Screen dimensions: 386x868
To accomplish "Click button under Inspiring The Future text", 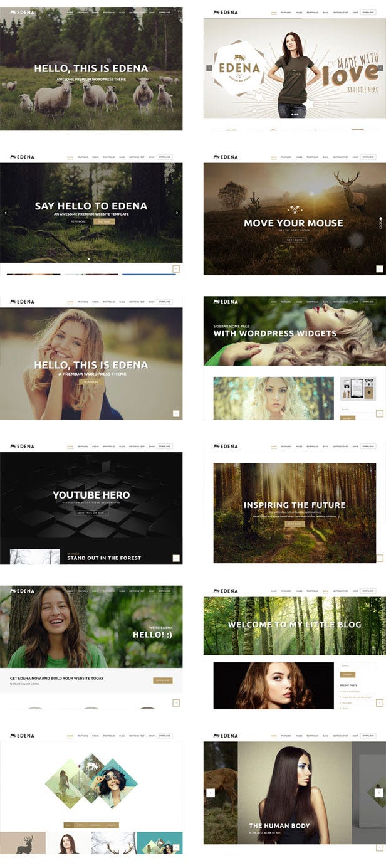I will [x=295, y=523].
